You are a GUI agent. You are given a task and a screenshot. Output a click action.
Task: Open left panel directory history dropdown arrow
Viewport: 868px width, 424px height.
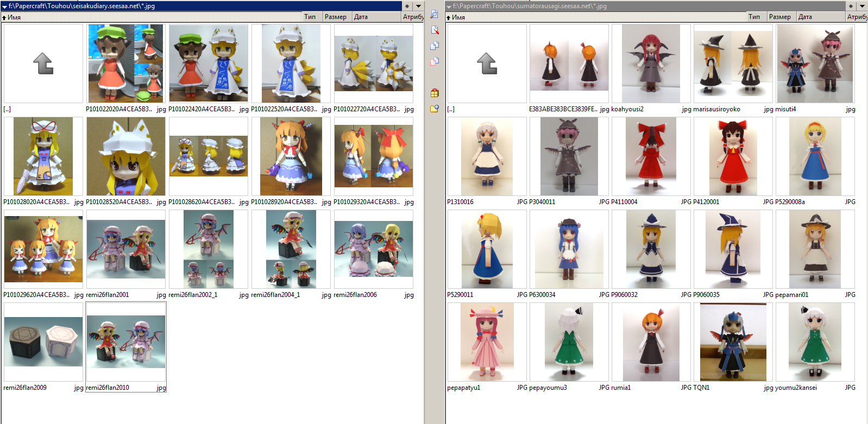click(x=418, y=6)
